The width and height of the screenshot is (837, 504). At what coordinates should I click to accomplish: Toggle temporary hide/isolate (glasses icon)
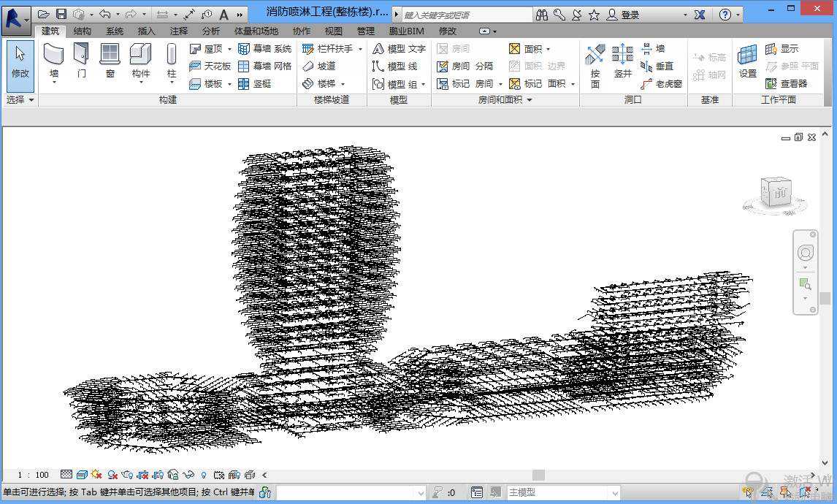188,475
